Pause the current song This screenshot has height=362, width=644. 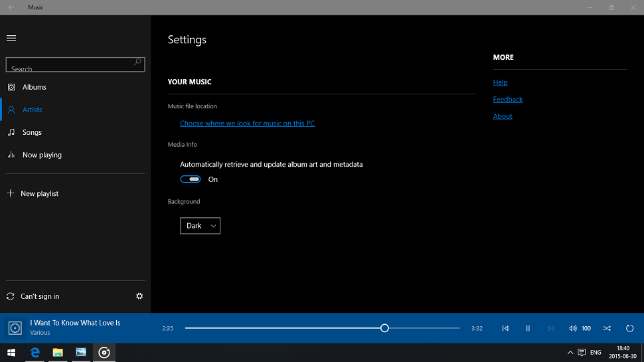528,328
